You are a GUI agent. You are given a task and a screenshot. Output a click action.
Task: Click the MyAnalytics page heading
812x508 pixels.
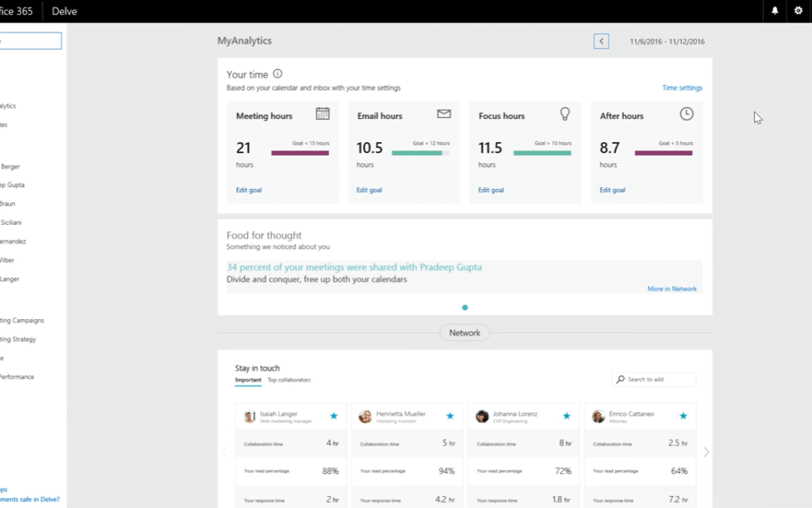pos(244,41)
